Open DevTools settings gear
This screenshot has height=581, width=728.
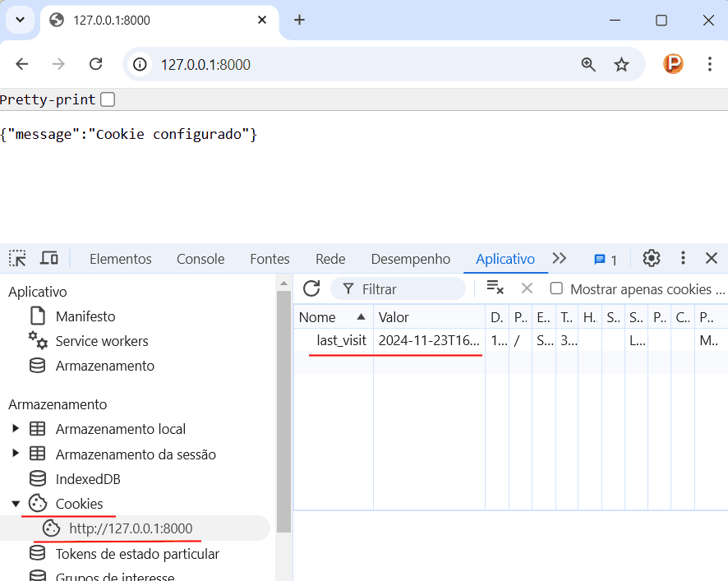tap(652, 258)
